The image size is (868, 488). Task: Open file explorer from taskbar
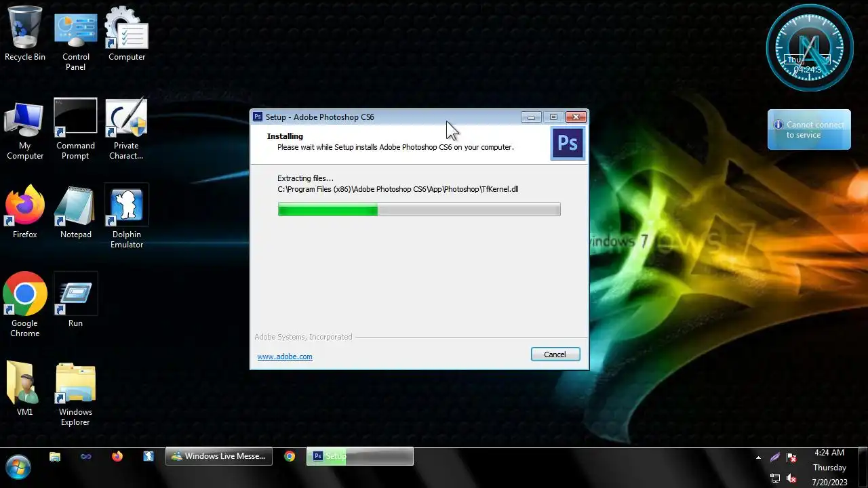pos(55,457)
